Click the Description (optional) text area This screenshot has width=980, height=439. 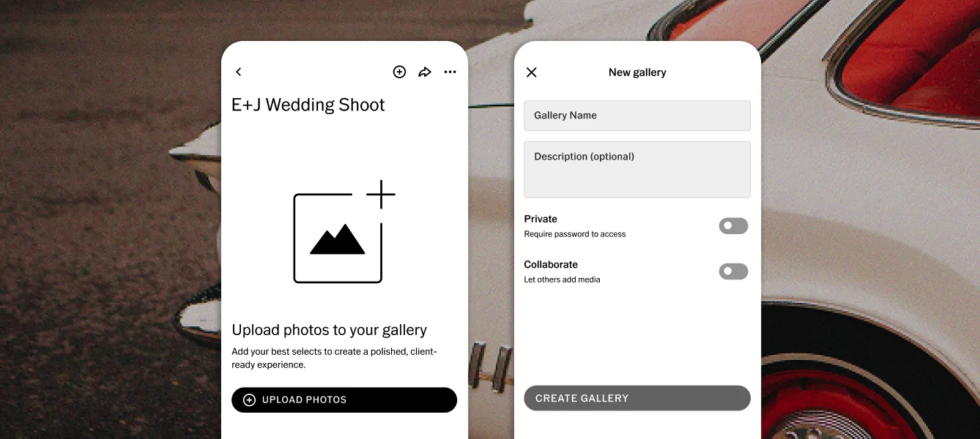[637, 170]
